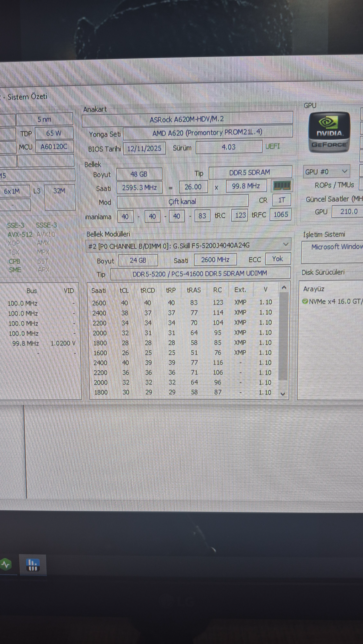This screenshot has width=363, height=644.
Task: Click the ASRock A620M-HDV/M.2 motherboard field
Action: coord(187,119)
